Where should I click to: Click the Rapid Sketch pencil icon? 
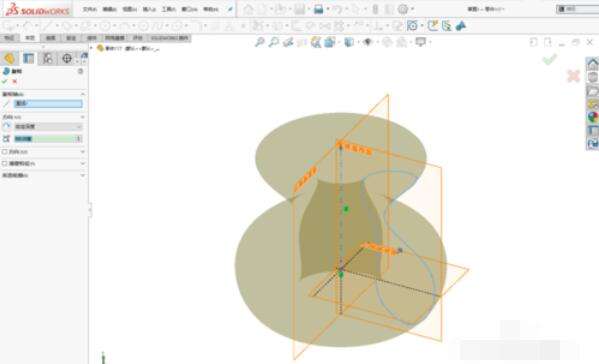tap(432, 26)
